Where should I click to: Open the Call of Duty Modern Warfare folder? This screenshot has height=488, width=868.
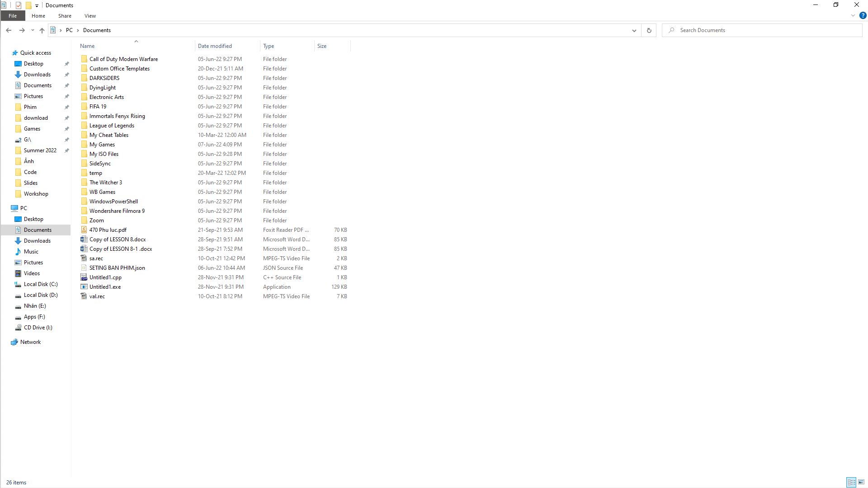point(123,58)
